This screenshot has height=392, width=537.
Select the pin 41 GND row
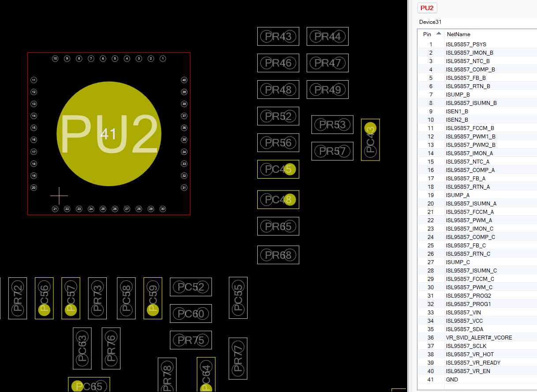[477, 379]
